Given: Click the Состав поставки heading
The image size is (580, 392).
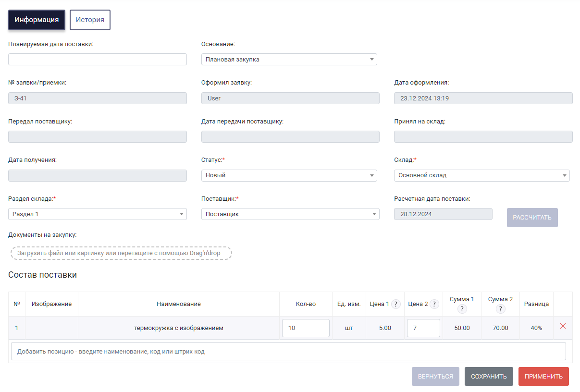Looking at the screenshot, I should click(42, 275).
